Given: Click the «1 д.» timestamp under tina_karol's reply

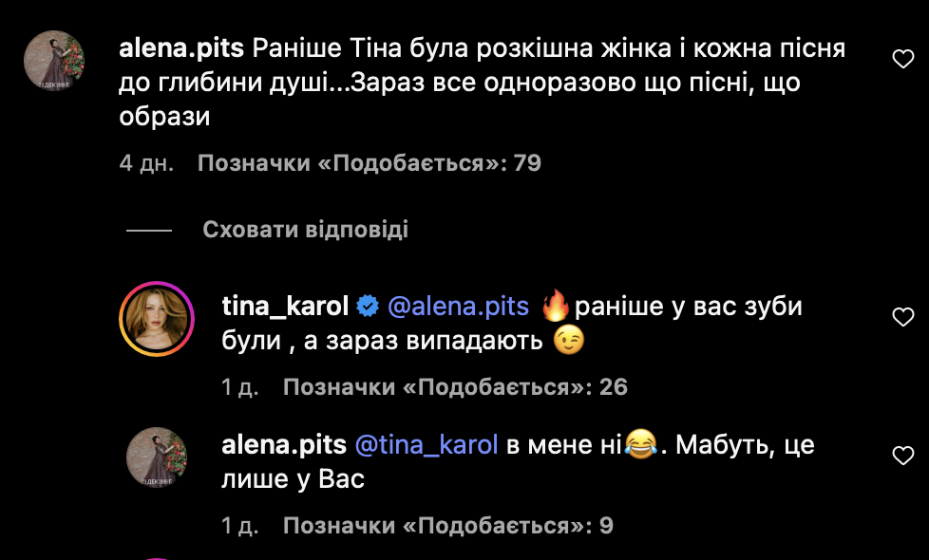Looking at the screenshot, I should point(239,386).
